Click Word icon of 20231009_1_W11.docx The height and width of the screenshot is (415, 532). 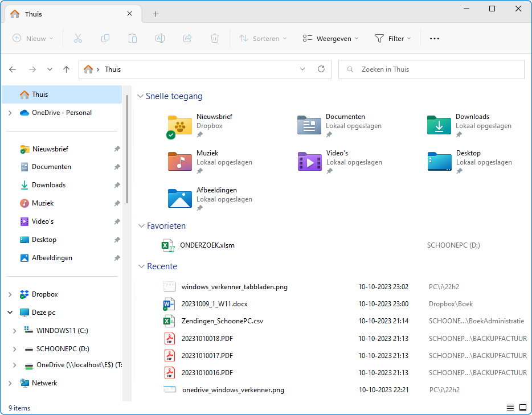click(169, 304)
